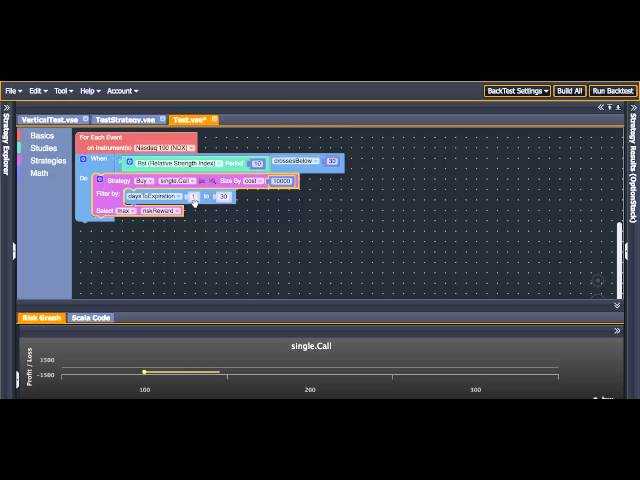Open the Math block category

39,173
